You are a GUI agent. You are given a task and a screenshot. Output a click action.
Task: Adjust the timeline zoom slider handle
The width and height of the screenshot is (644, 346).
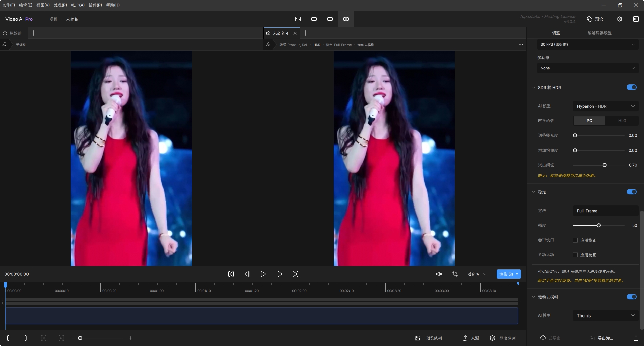pyautogui.click(x=80, y=338)
